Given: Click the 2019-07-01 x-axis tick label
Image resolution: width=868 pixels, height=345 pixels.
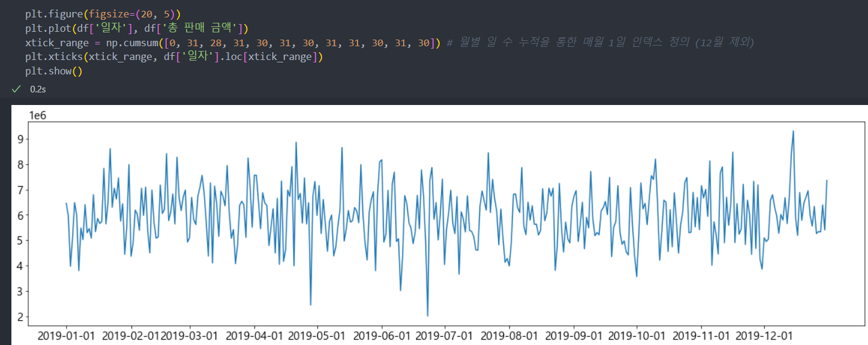Looking at the screenshot, I should (x=445, y=335).
